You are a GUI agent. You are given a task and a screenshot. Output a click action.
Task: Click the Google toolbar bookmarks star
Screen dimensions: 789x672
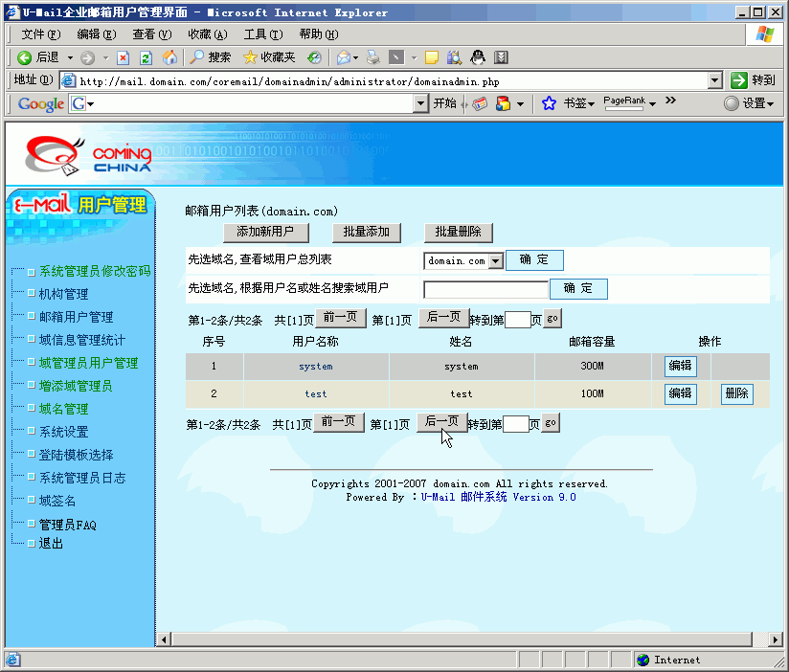549,103
